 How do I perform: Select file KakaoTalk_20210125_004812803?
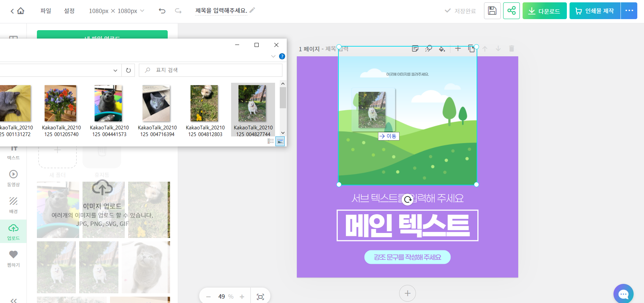[x=205, y=111]
